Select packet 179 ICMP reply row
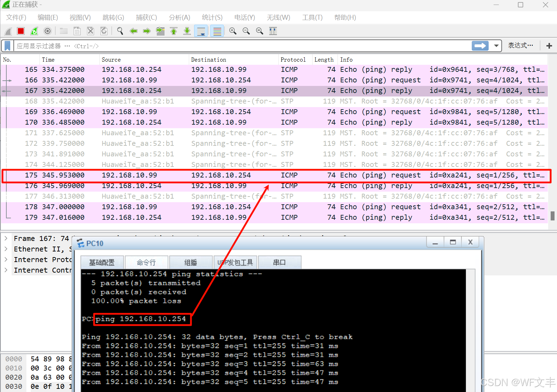This screenshot has height=392, width=557. click(x=274, y=218)
